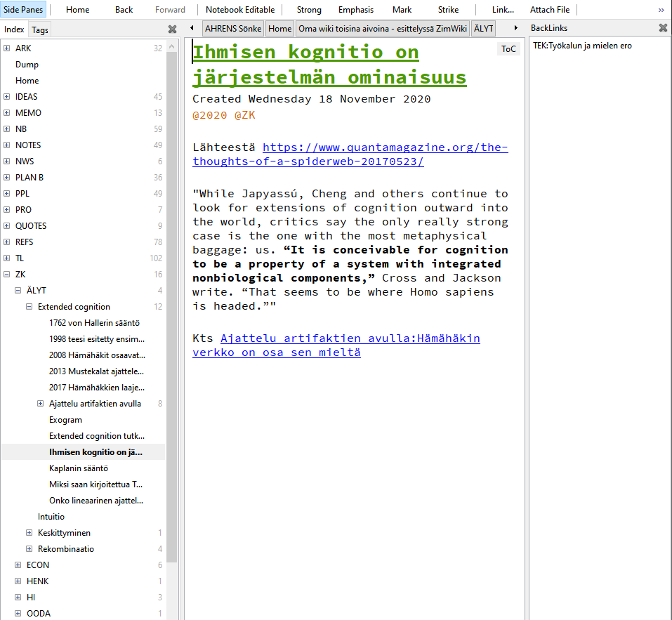
Task: Expand the REFS notebook section
Action: point(7,242)
